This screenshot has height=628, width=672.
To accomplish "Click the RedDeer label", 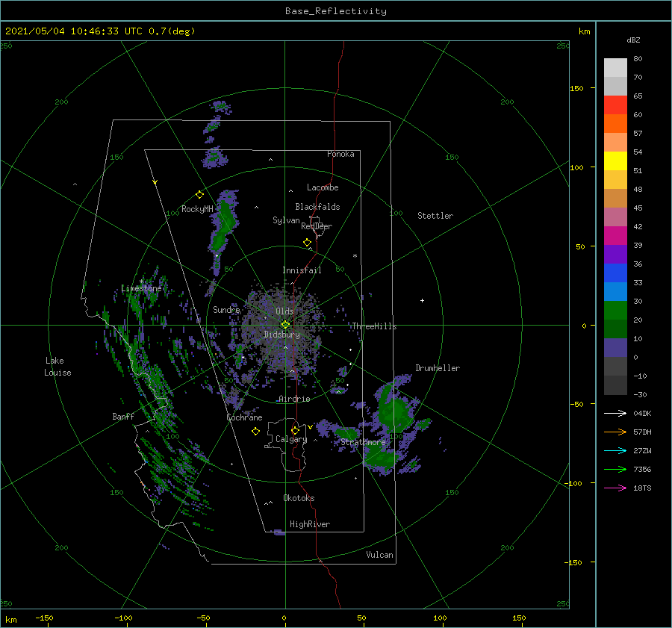I will click(317, 226).
